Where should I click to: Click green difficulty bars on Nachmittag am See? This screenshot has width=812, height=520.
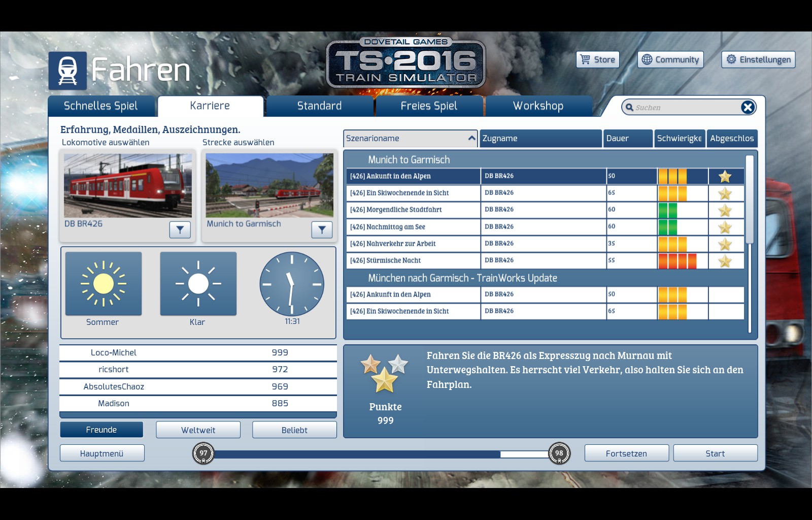pyautogui.click(x=667, y=227)
